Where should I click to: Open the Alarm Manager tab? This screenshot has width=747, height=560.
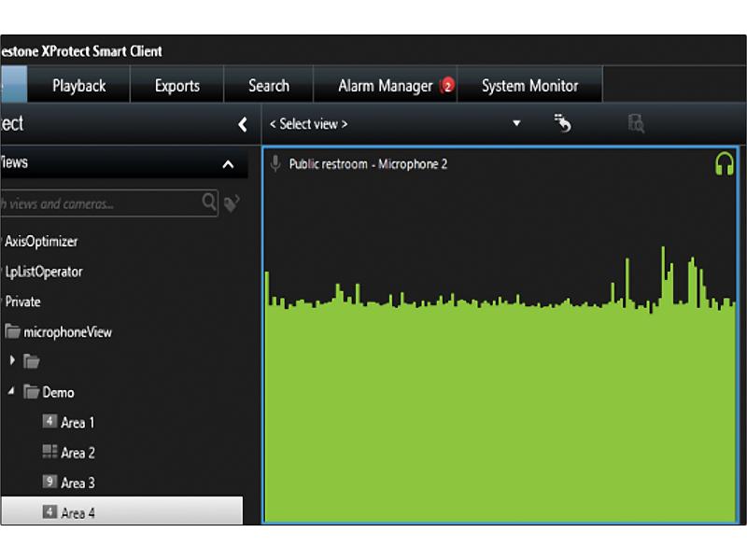coord(386,85)
